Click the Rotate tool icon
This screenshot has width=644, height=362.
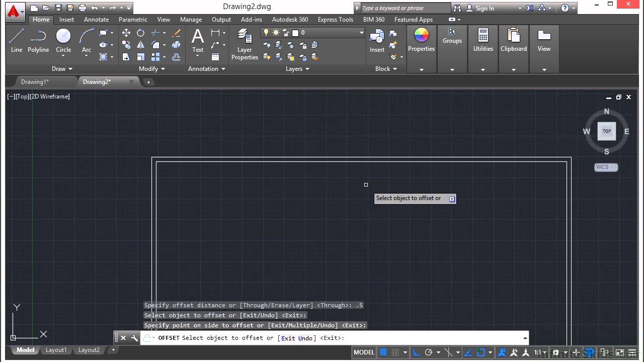(141, 33)
